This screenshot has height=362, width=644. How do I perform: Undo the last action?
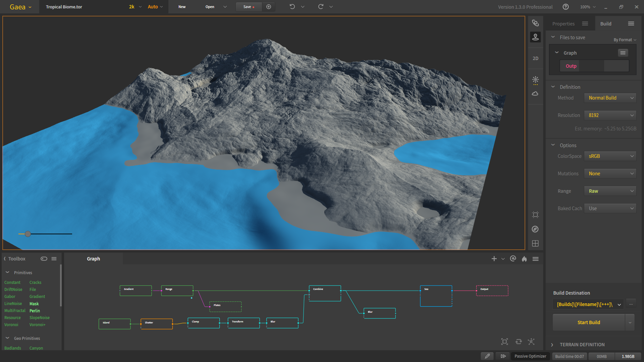[x=292, y=7]
